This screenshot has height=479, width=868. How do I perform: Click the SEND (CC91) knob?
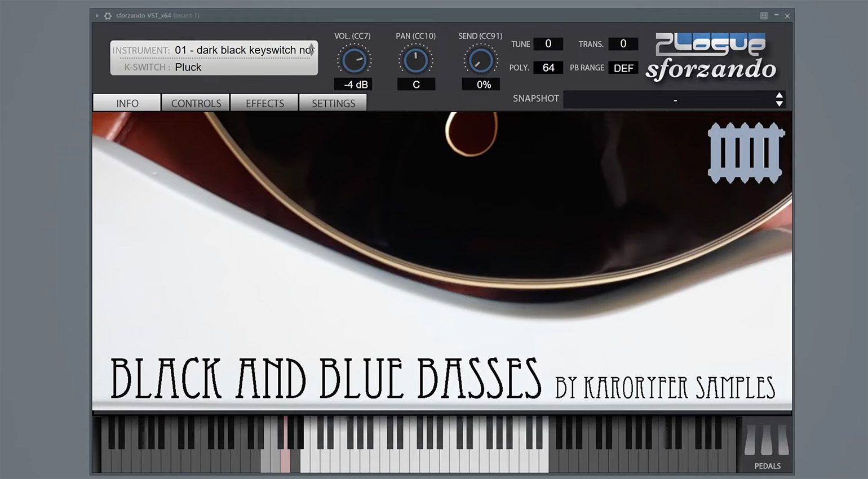pos(481,60)
